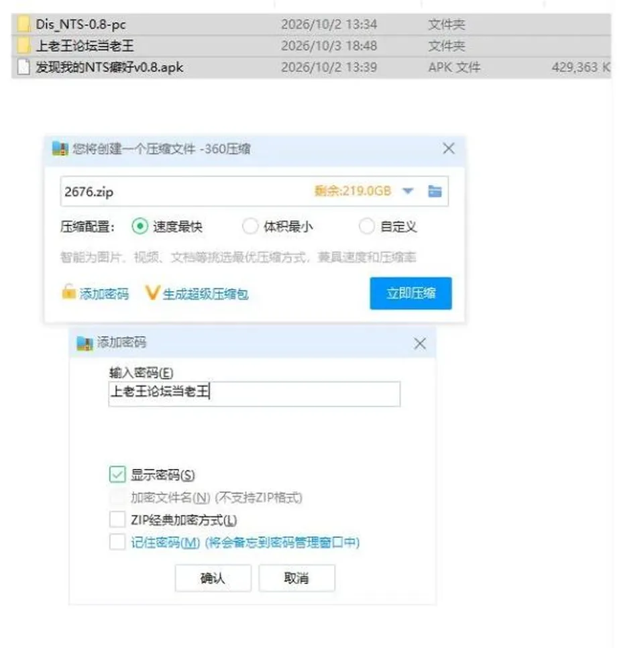Open the 添加密码 link

(x=104, y=294)
